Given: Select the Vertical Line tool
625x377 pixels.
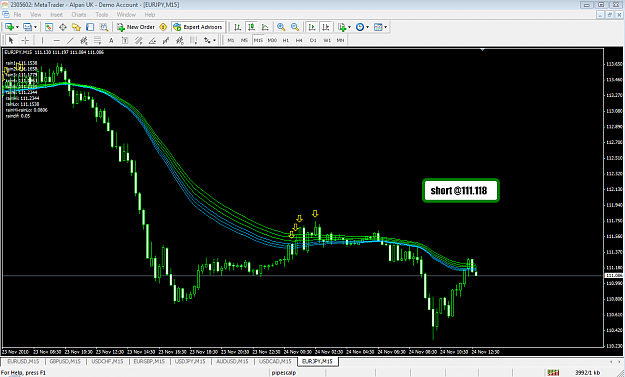Looking at the screenshot, I should (42, 40).
